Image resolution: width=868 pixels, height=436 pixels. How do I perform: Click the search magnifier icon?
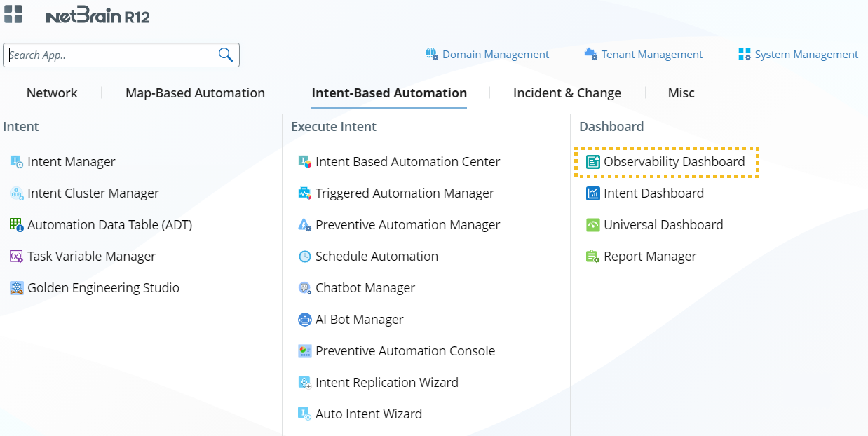[x=225, y=55]
